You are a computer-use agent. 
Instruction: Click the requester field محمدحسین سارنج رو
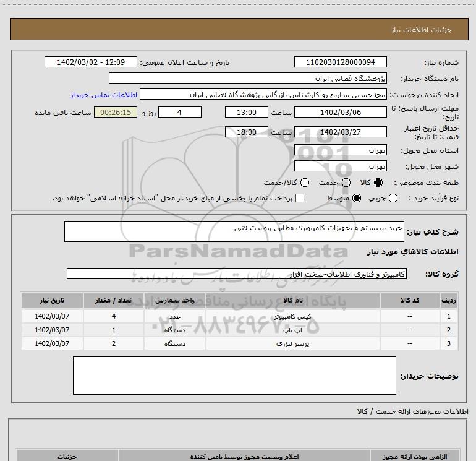(263, 94)
